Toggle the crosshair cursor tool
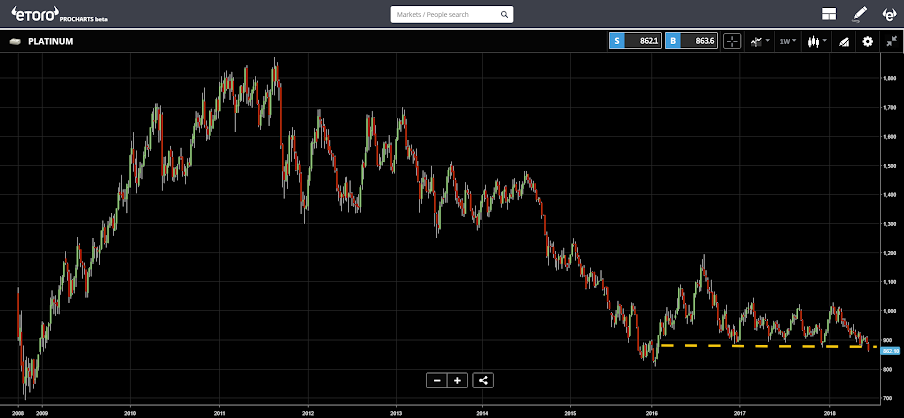This screenshot has height=418, width=904. (x=732, y=42)
